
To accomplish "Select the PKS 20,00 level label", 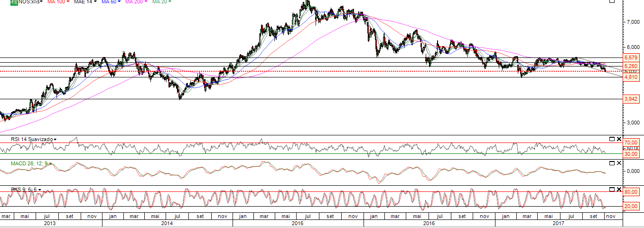I will 631,206.
